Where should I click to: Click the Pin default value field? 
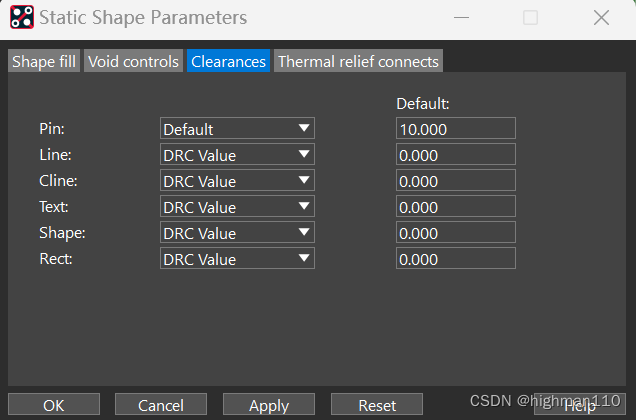pos(455,129)
